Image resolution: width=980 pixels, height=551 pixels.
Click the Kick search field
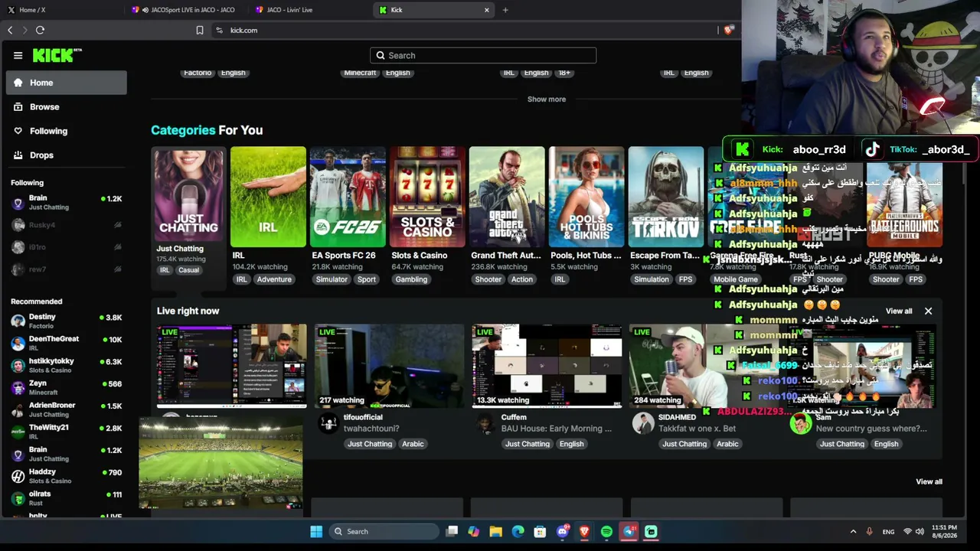[x=483, y=55]
